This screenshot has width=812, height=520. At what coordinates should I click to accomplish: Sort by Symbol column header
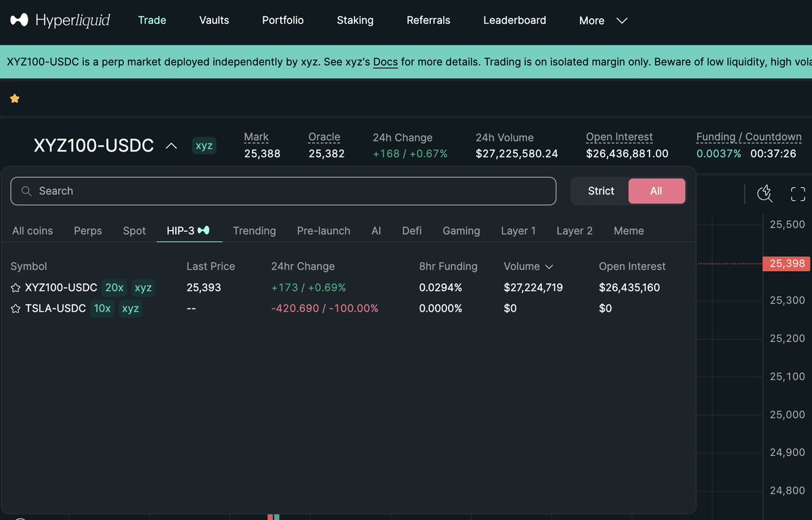pos(29,266)
